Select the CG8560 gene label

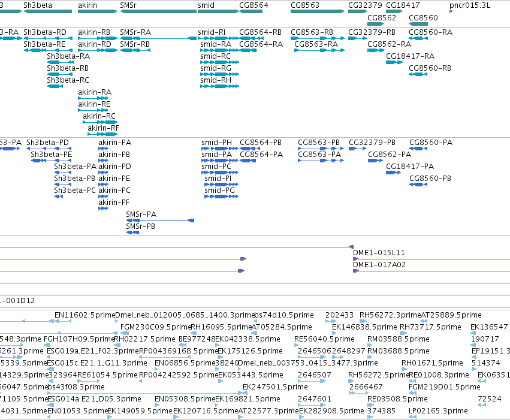point(423,17)
